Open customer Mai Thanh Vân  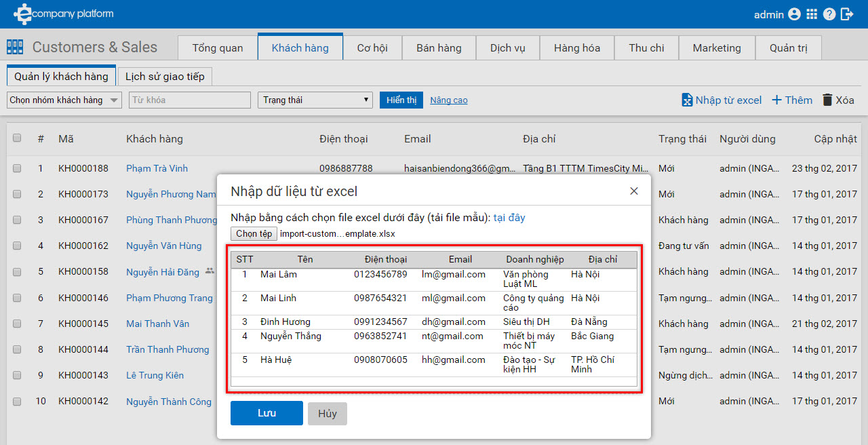158,324
